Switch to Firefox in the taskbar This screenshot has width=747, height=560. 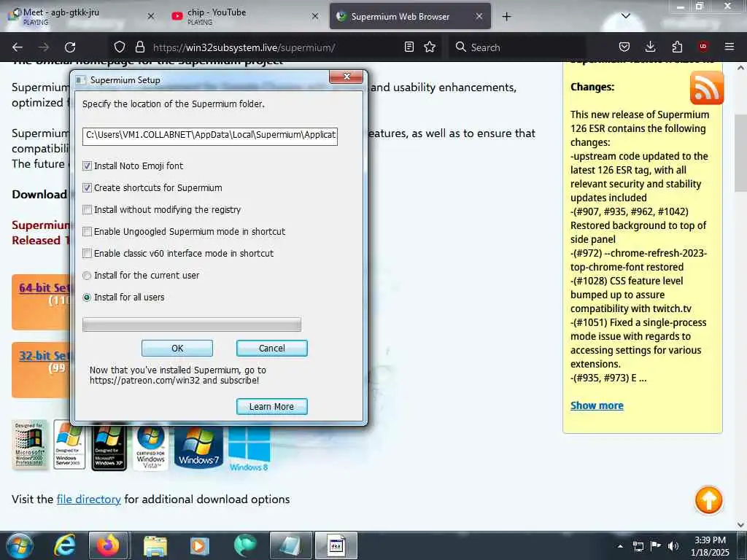(x=108, y=545)
